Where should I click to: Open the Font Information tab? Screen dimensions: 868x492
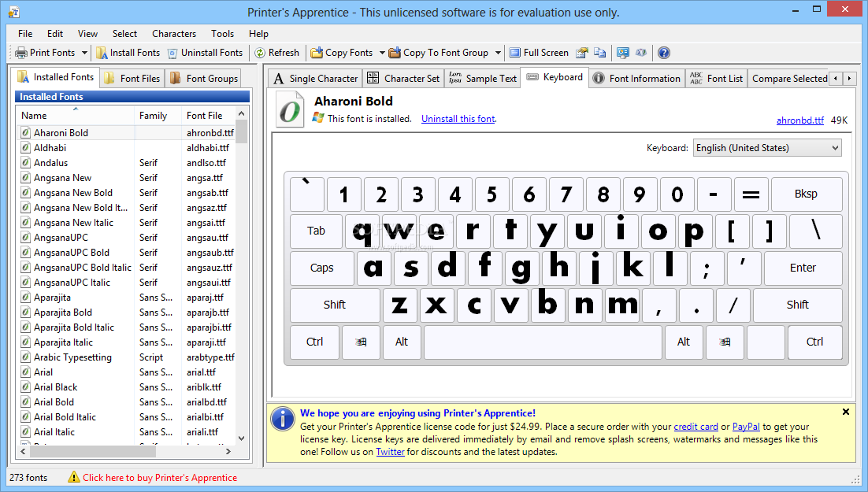(636, 79)
